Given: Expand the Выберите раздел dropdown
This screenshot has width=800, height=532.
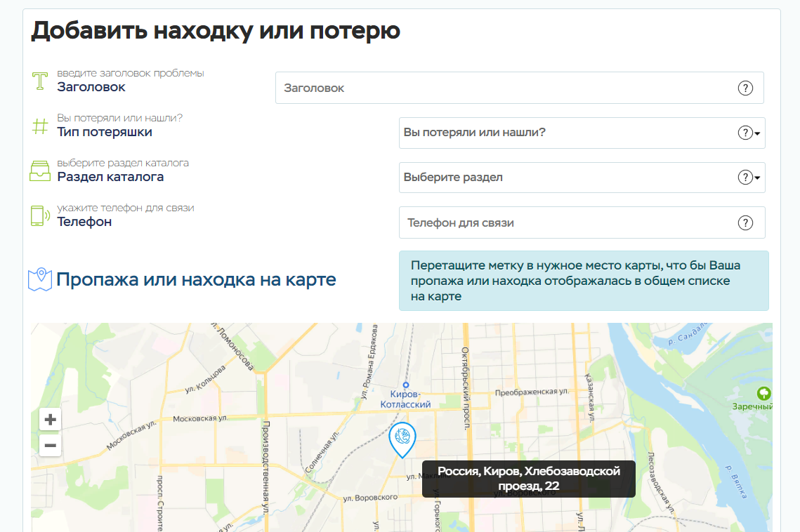Looking at the screenshot, I should click(569, 178).
